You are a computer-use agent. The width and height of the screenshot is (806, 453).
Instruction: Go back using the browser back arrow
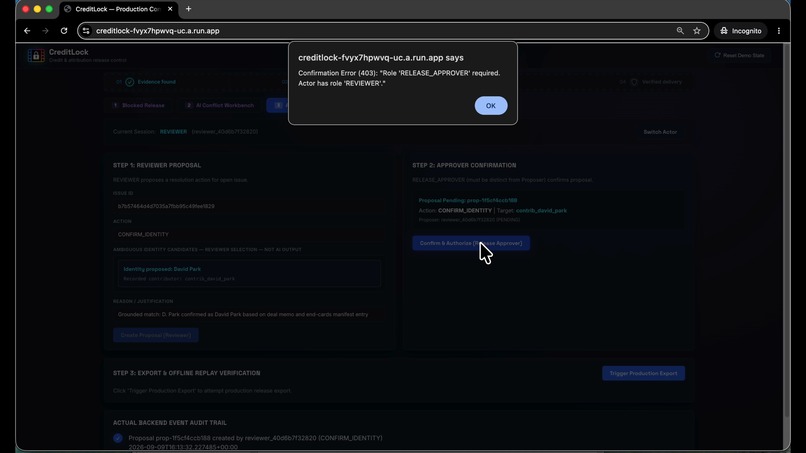(x=27, y=31)
